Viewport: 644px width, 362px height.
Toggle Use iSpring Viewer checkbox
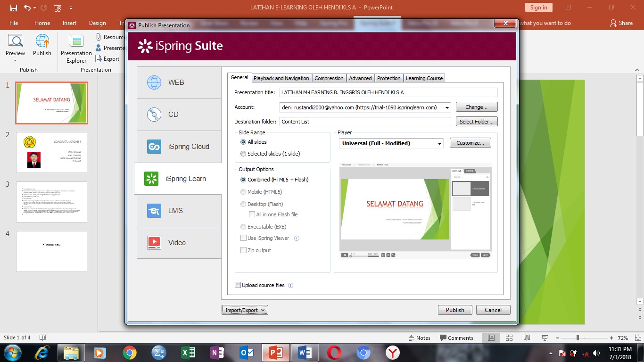point(243,238)
